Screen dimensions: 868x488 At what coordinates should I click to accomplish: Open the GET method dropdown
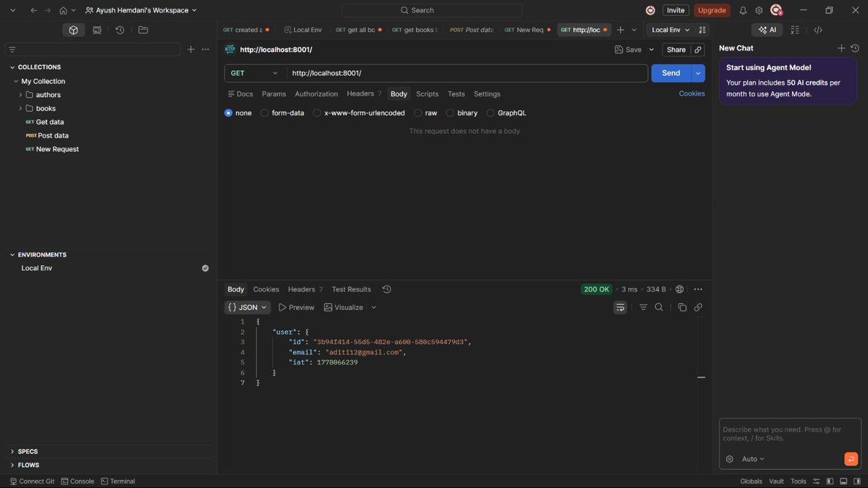255,73
